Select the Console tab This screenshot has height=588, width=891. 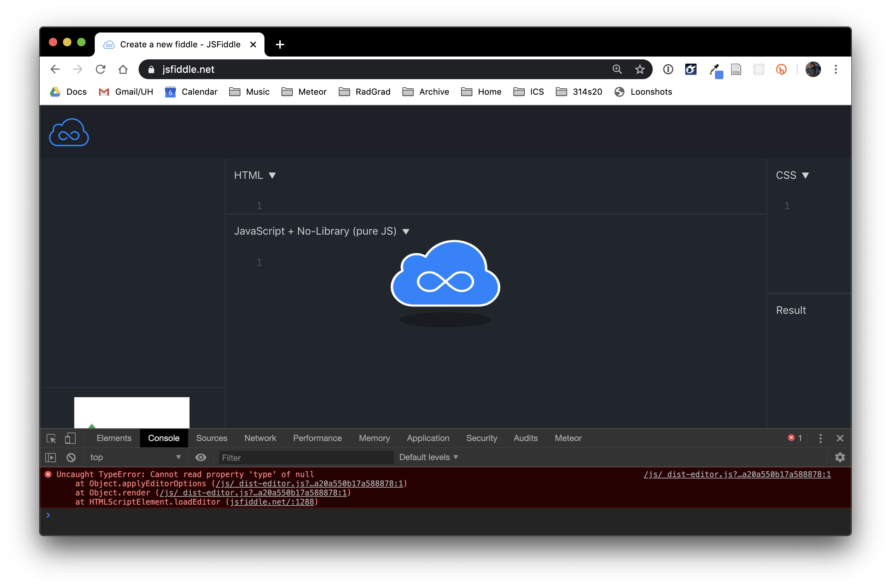[164, 438]
